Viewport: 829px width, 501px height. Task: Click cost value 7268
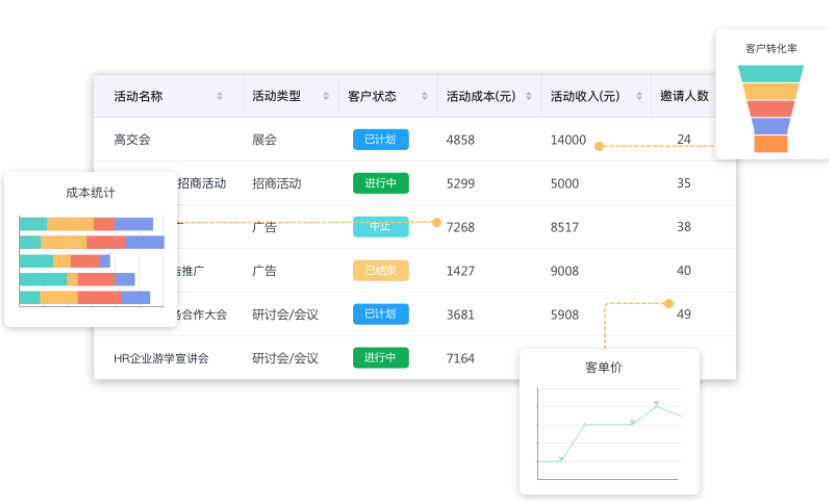click(460, 228)
